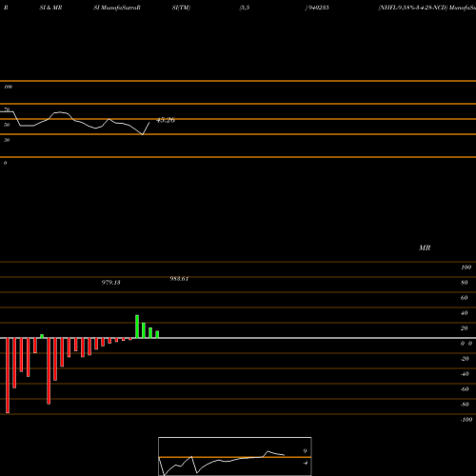
Task: Click the "(5,5" parameter text
Action: point(245,8)
